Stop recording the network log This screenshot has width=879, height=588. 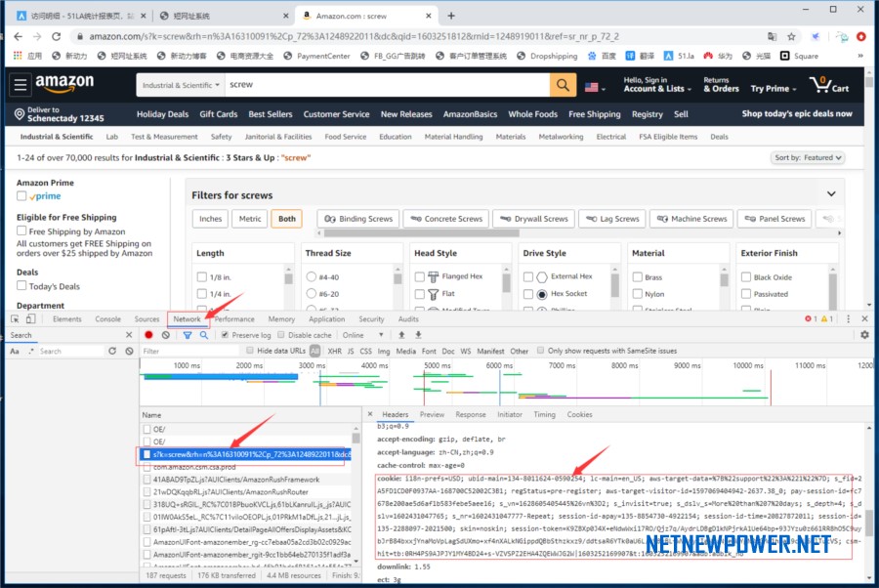[148, 335]
